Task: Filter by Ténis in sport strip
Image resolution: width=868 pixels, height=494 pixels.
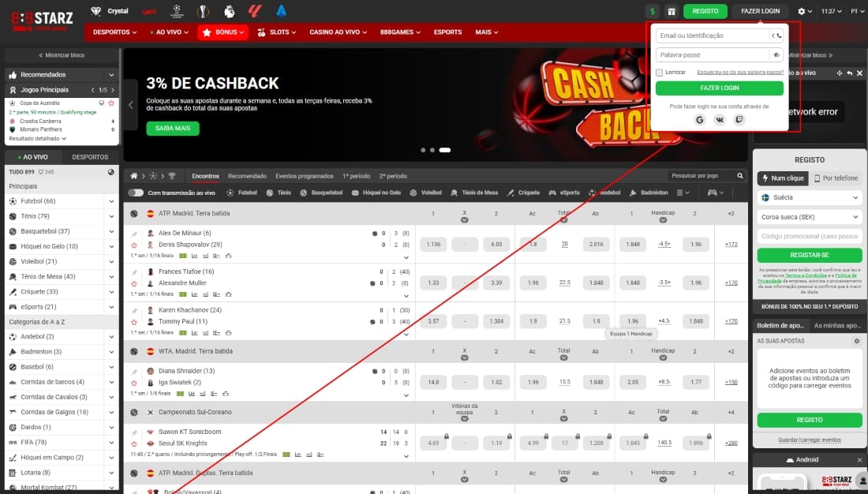Action: [x=279, y=193]
